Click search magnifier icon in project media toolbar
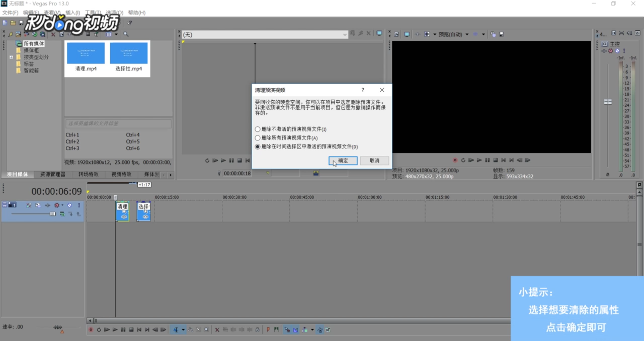The height and width of the screenshot is (341, 644). click(x=126, y=34)
